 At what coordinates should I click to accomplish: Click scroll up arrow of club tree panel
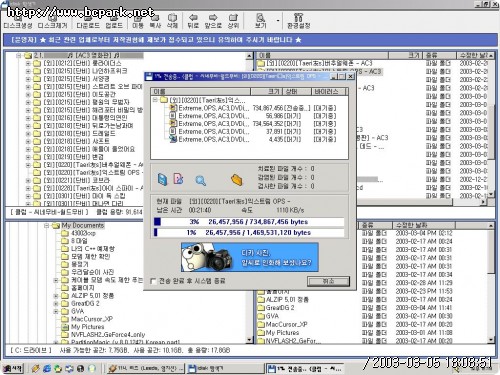pyautogui.click(x=249, y=56)
